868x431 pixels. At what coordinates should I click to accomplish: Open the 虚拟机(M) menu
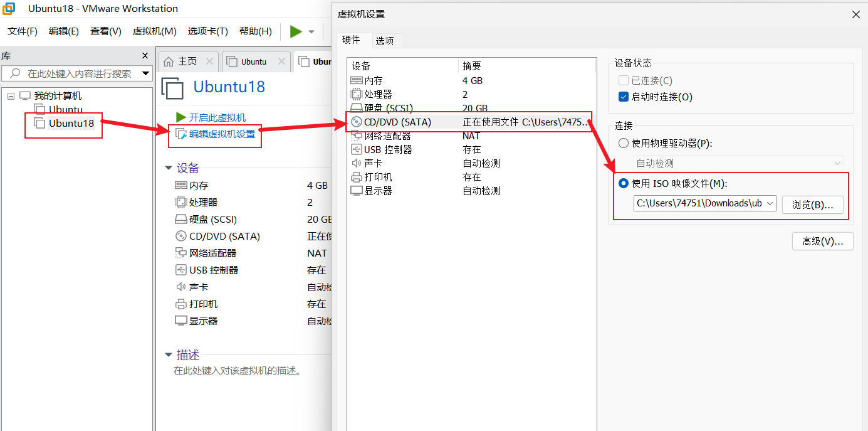(x=155, y=31)
